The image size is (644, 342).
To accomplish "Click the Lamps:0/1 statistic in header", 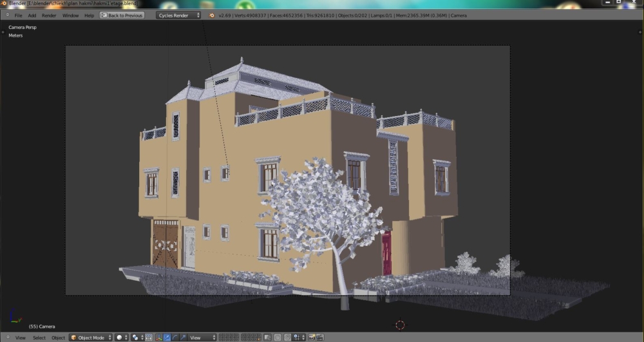I will pyautogui.click(x=381, y=15).
